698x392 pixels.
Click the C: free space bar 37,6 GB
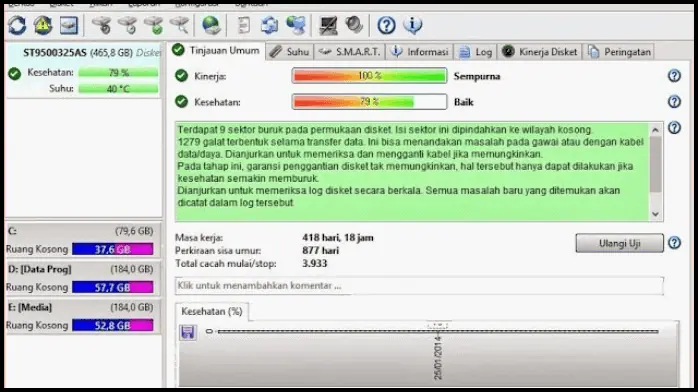[x=113, y=249]
